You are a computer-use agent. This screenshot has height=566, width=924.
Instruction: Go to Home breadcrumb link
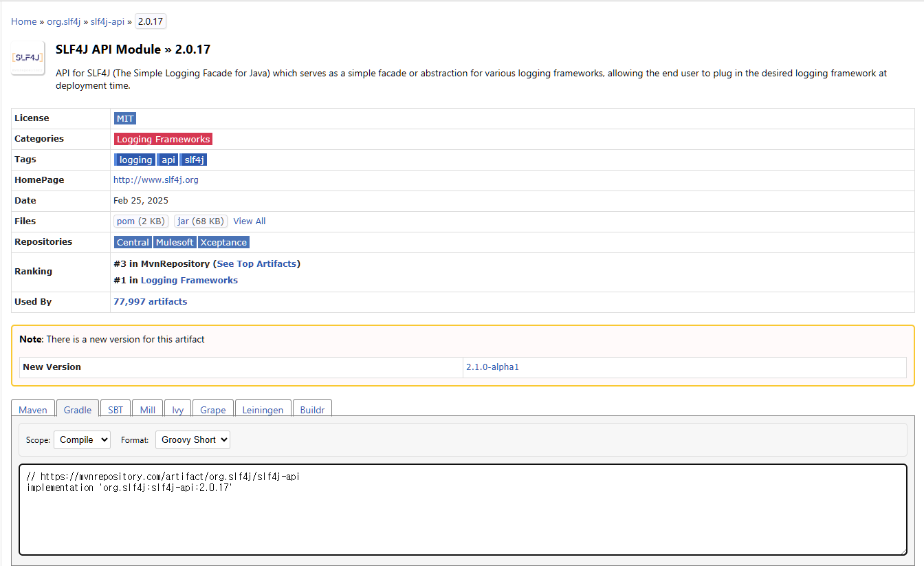tap(24, 21)
